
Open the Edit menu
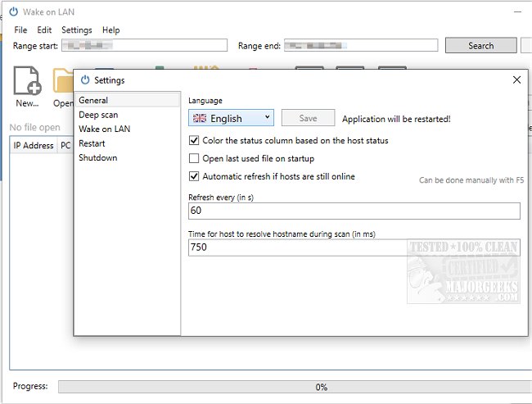[x=44, y=30]
